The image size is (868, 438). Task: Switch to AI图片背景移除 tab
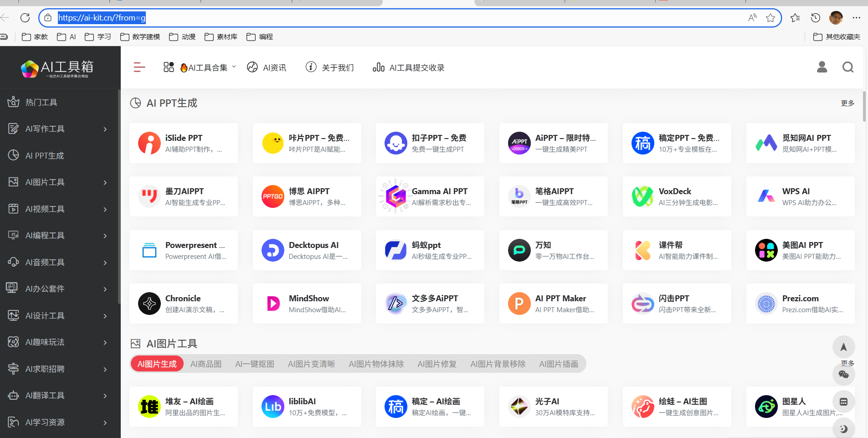click(x=498, y=364)
